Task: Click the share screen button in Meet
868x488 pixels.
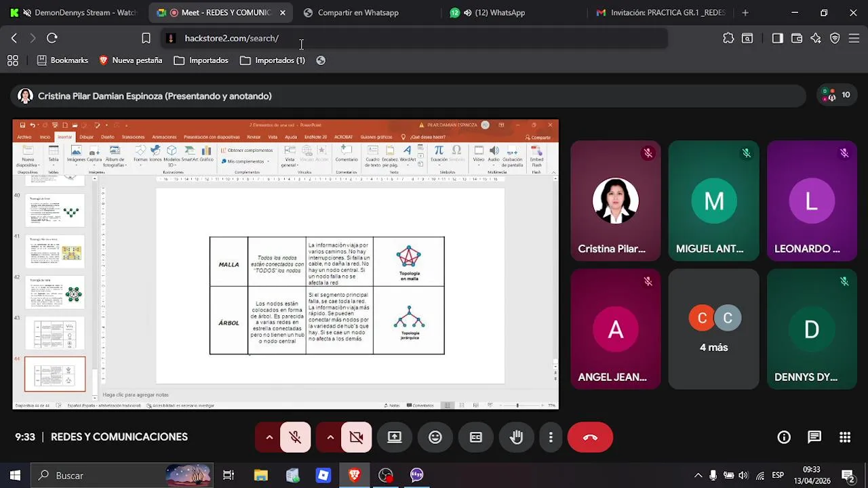Action: coord(395,437)
